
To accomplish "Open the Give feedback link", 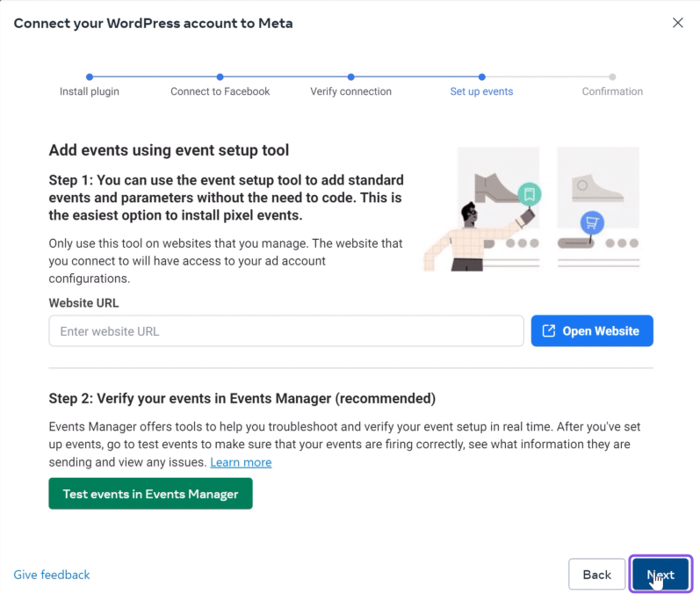I will coord(52,575).
